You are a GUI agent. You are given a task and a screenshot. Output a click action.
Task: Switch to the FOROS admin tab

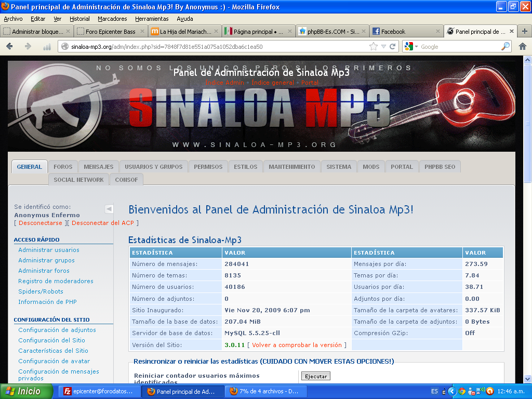63,167
